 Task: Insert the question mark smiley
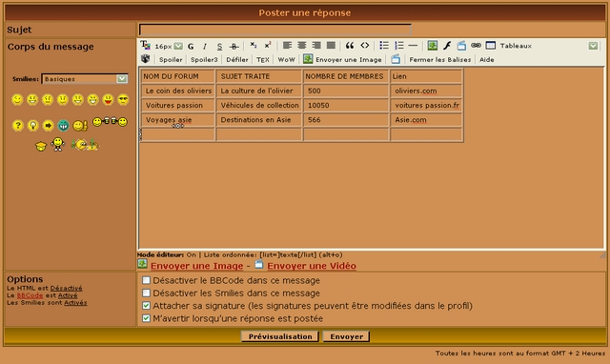coord(17,125)
